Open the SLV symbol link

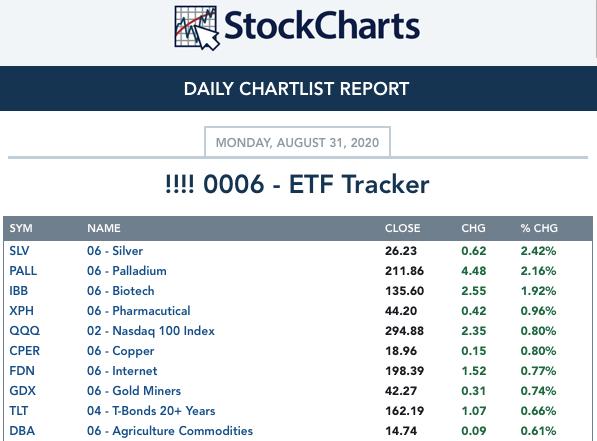coord(19,251)
